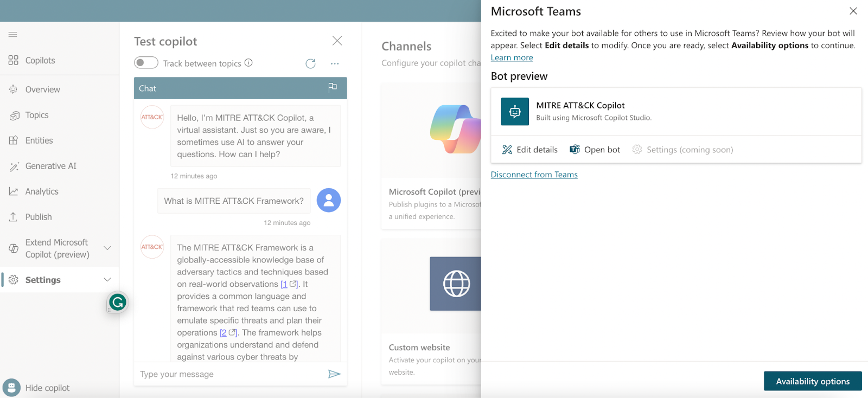Screen dimensions: 868x398
Task: Send the message with arrow icon
Action: [334, 374]
